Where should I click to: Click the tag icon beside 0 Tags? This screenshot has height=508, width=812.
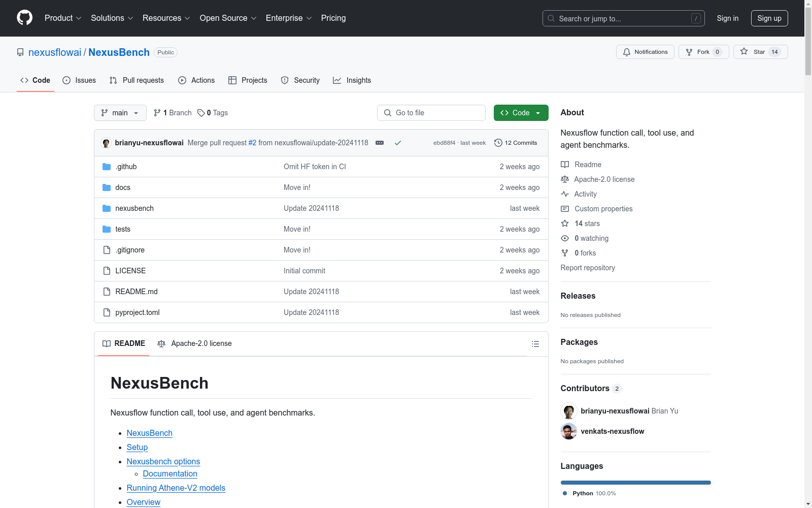[x=201, y=113]
